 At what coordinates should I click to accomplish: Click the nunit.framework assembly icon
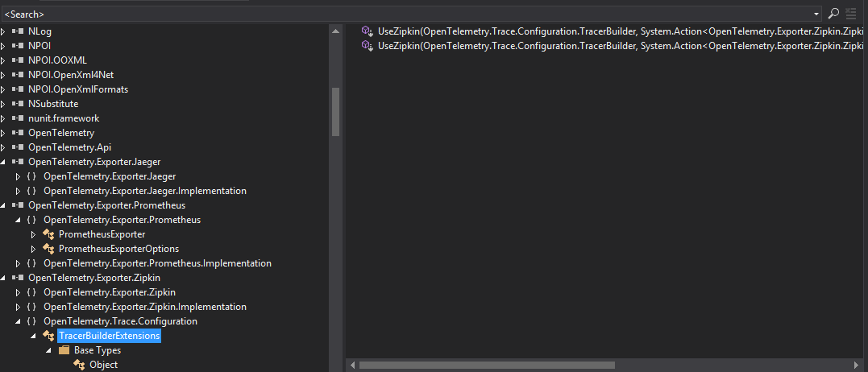[19, 118]
